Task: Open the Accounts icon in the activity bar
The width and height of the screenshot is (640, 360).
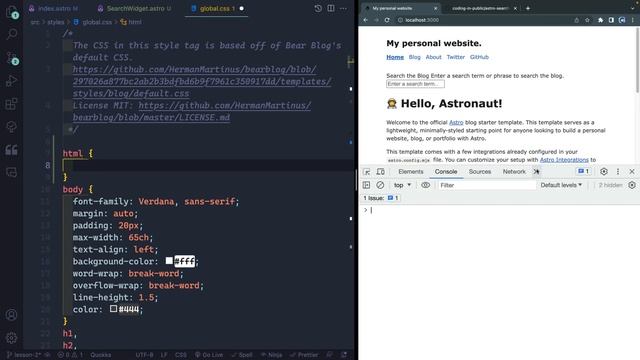Action: (11, 315)
